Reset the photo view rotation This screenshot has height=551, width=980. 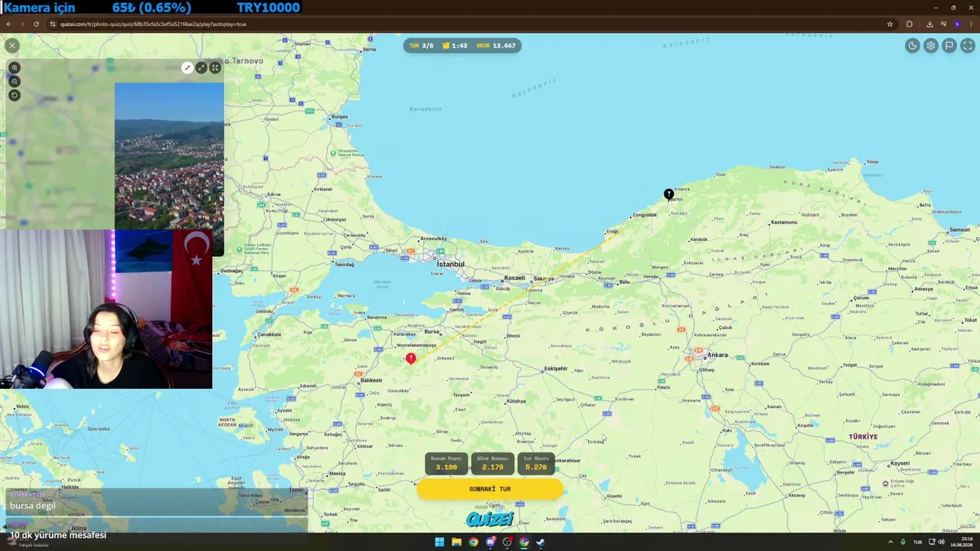click(14, 95)
